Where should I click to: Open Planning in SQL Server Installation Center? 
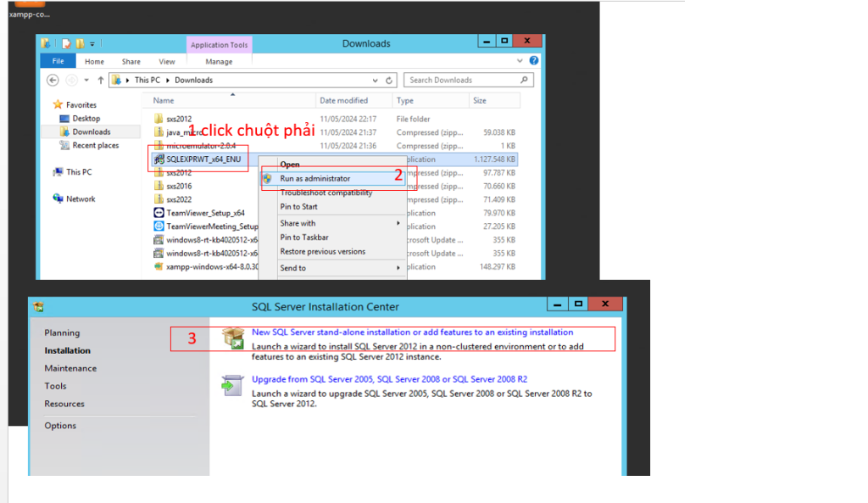62,333
